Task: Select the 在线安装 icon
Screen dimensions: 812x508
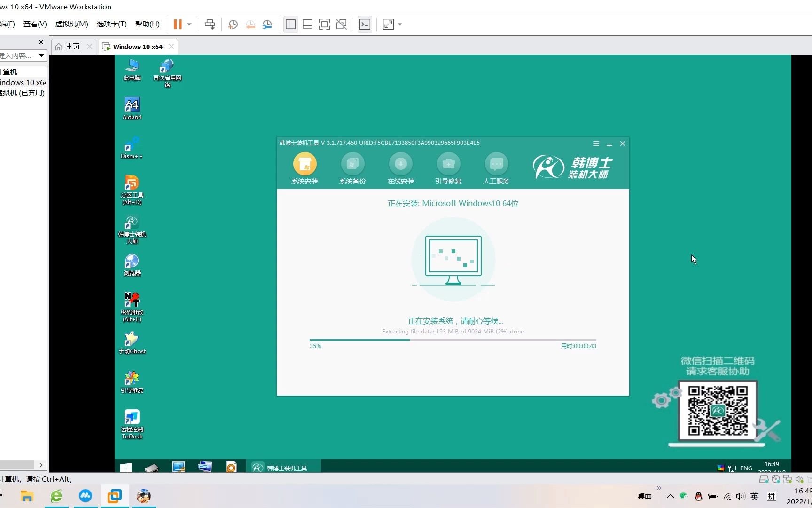Action: 401,168
